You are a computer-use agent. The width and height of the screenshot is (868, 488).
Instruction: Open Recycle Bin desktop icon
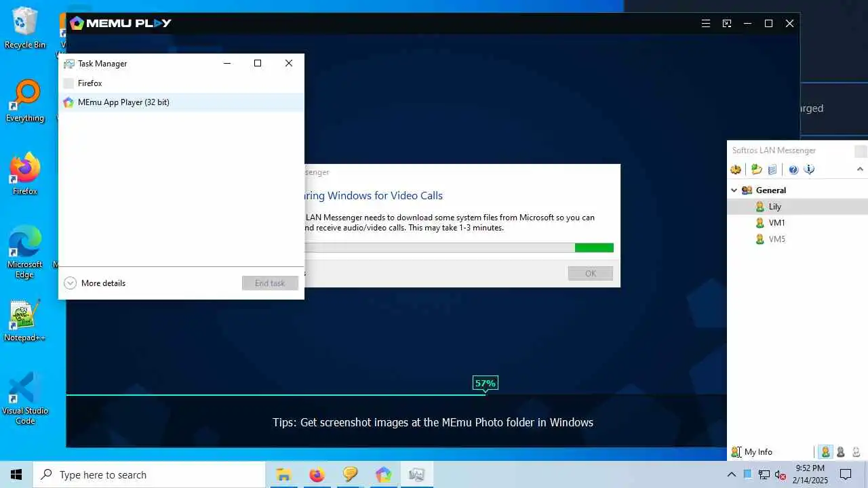[25, 28]
